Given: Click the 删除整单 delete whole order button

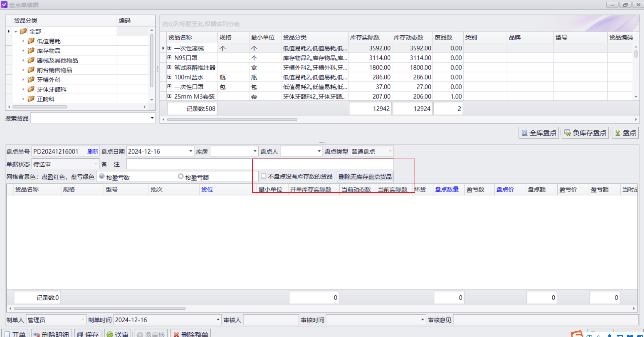Looking at the screenshot, I should coord(190,333).
